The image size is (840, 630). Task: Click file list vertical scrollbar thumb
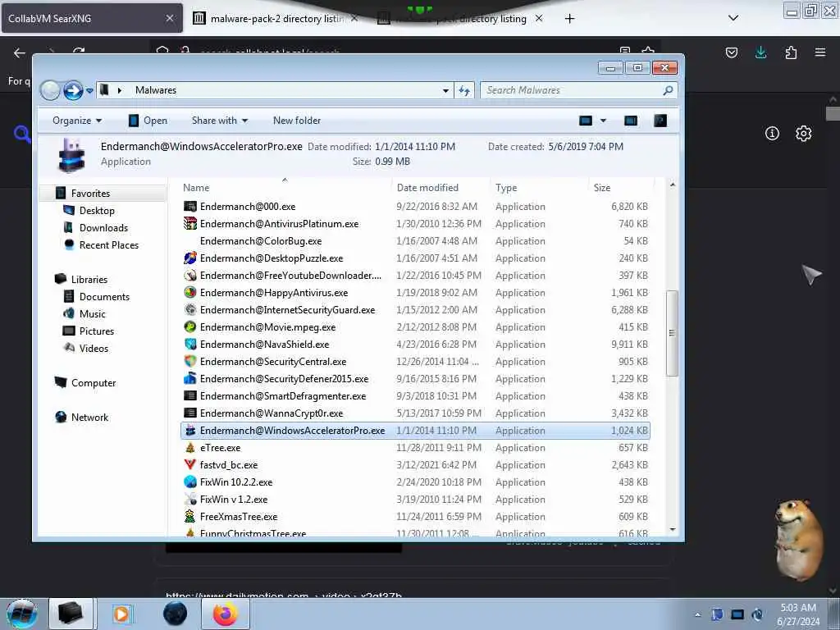coord(672,333)
